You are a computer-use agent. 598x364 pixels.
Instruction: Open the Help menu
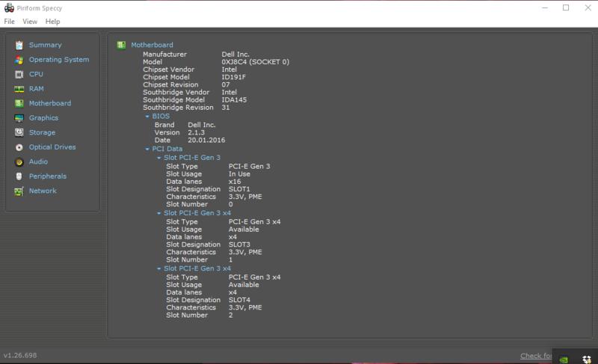[52, 22]
